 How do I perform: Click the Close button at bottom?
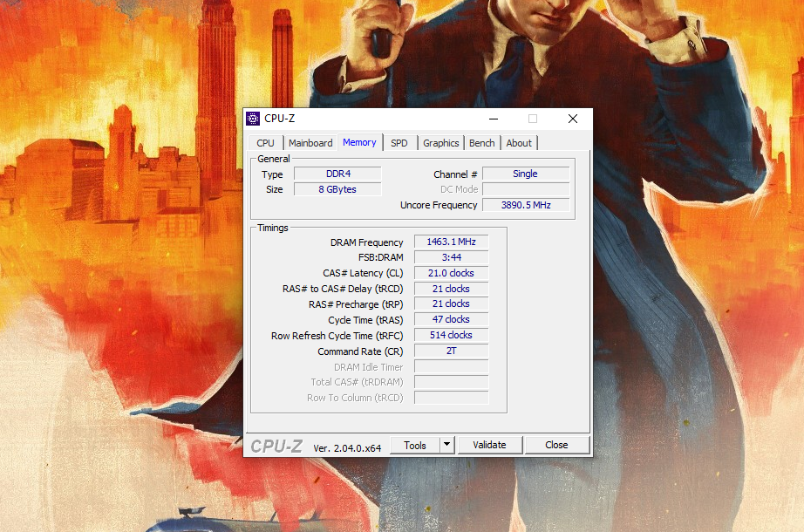(x=556, y=445)
